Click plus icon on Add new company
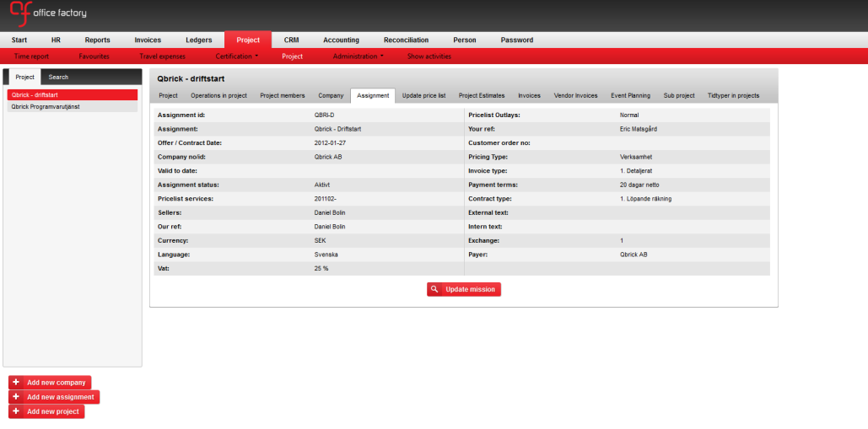The height and width of the screenshot is (429, 868). [15, 383]
